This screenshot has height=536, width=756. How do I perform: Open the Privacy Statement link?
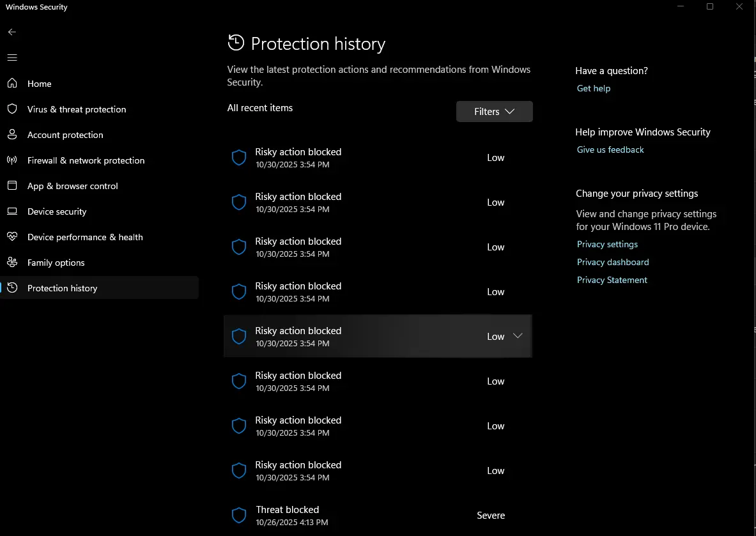click(x=612, y=280)
